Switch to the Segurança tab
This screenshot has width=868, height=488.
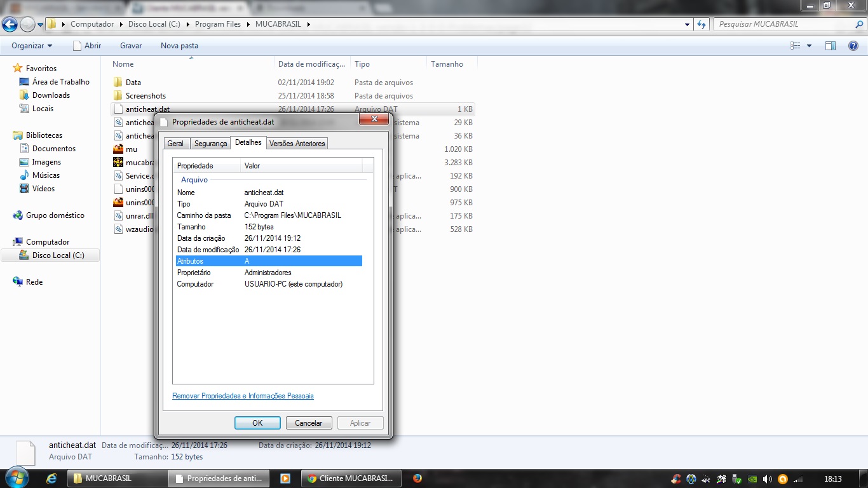[x=210, y=144]
